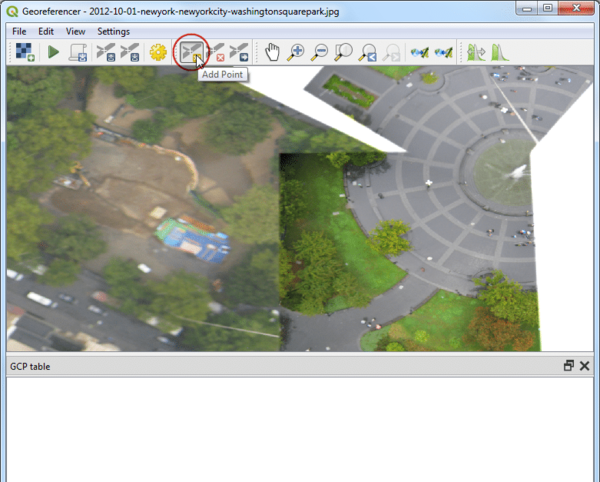Select the Add Point tool
600x482 pixels.
pos(191,52)
